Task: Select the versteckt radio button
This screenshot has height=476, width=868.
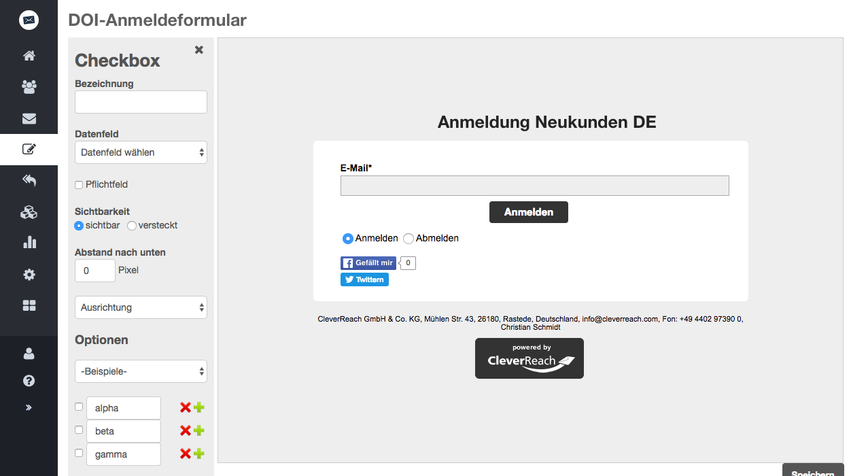Action: coord(132,226)
